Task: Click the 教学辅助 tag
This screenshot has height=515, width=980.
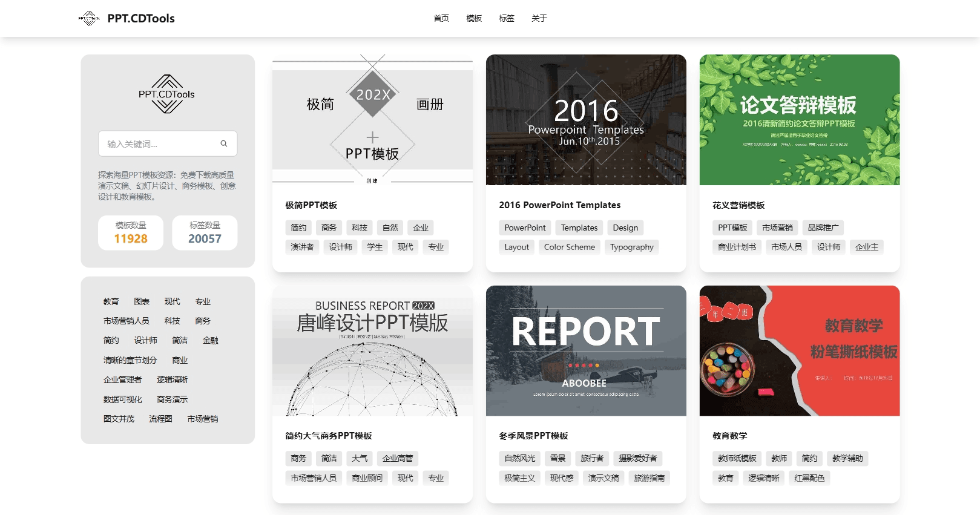Action: [x=847, y=458]
